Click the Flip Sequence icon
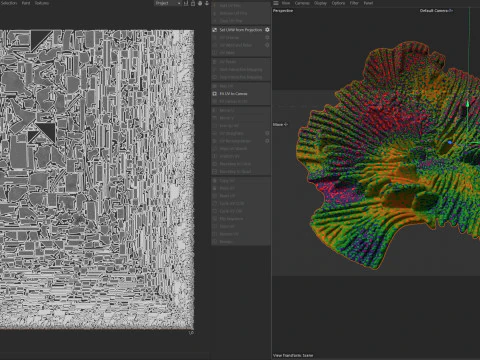The height and width of the screenshot is (360, 480). tap(215, 218)
